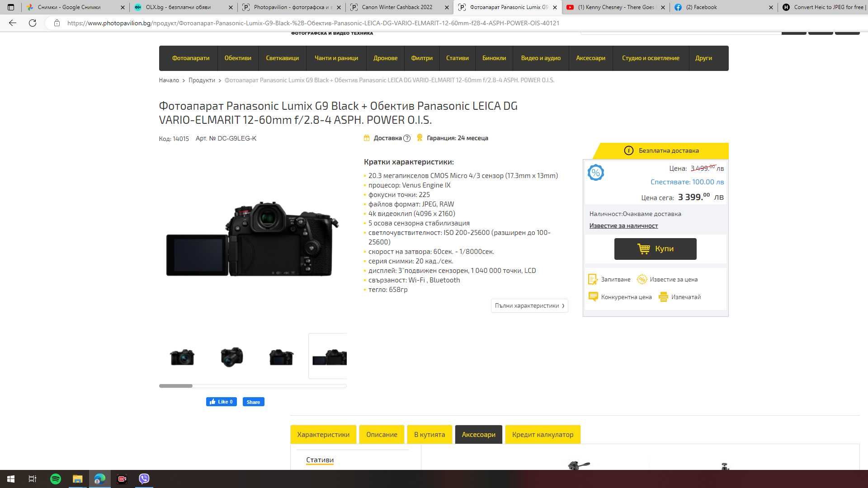The width and height of the screenshot is (868, 488).
Task: Click the Изпечатай printer icon
Action: point(663,297)
